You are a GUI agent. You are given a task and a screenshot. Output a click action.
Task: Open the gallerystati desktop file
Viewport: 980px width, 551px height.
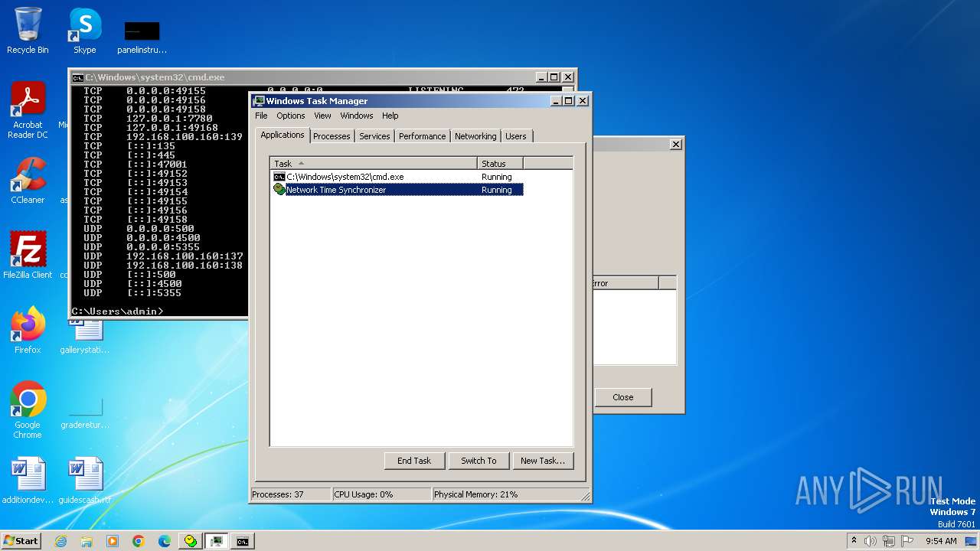(85, 335)
